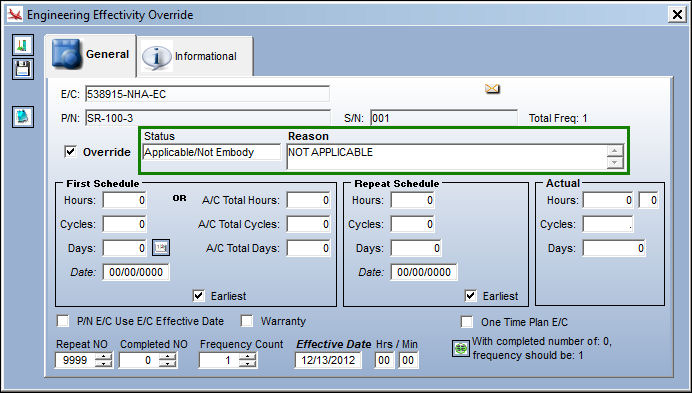This screenshot has height=393, width=692.
Task: Click the envelope mail icon
Action: (x=492, y=88)
